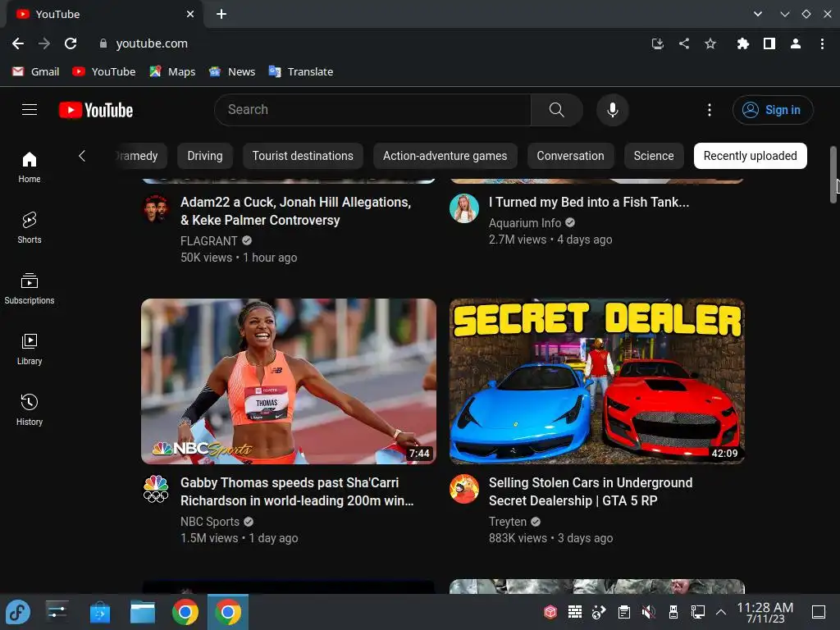Screen dimensions: 840x630
Task: Open History in the sidebar
Action: [x=30, y=410]
